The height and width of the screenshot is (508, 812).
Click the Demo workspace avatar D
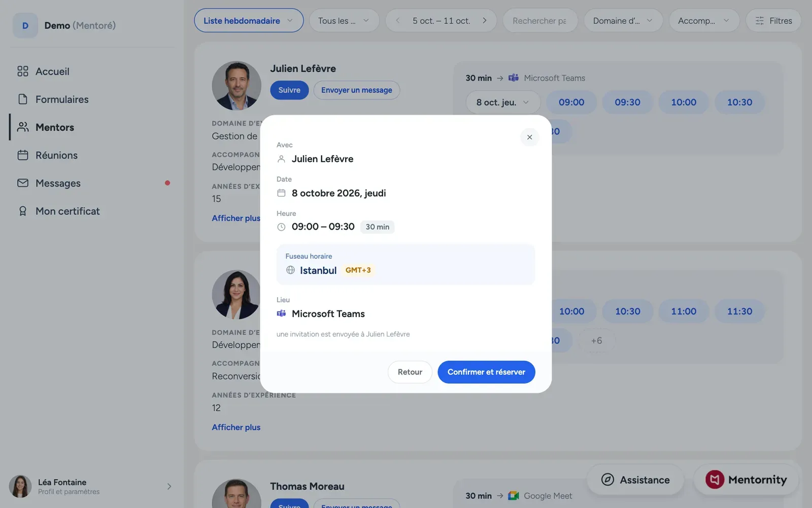coord(25,25)
